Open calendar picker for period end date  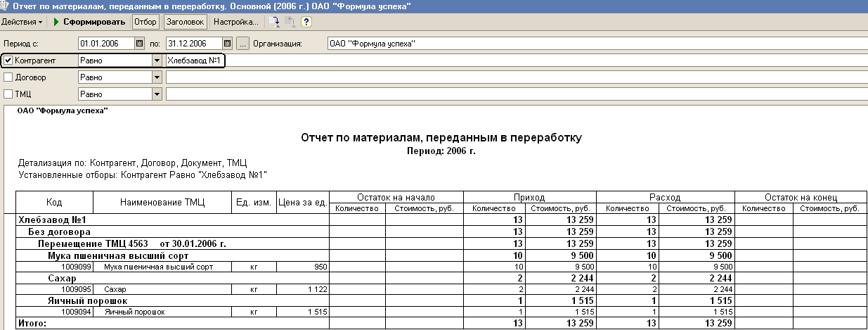(x=228, y=44)
